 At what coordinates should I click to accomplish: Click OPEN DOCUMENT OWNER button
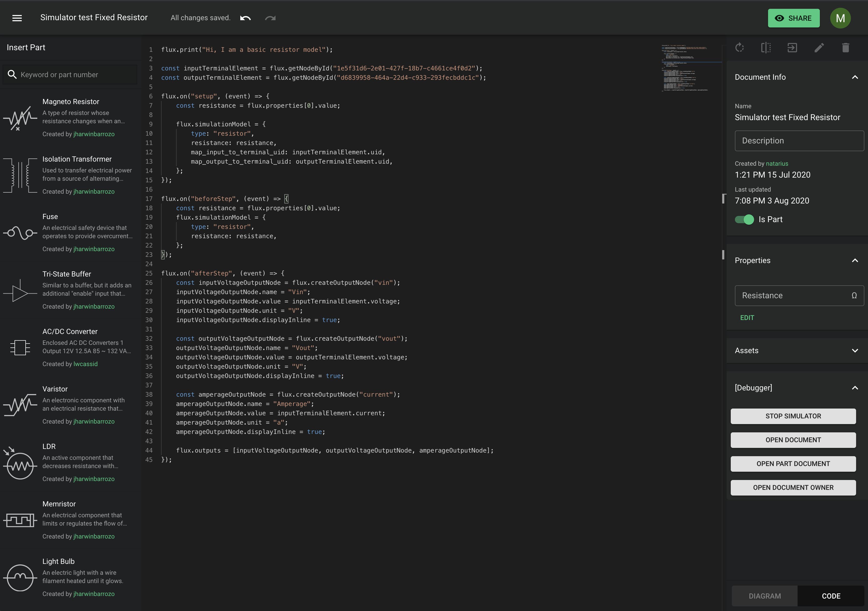click(793, 488)
